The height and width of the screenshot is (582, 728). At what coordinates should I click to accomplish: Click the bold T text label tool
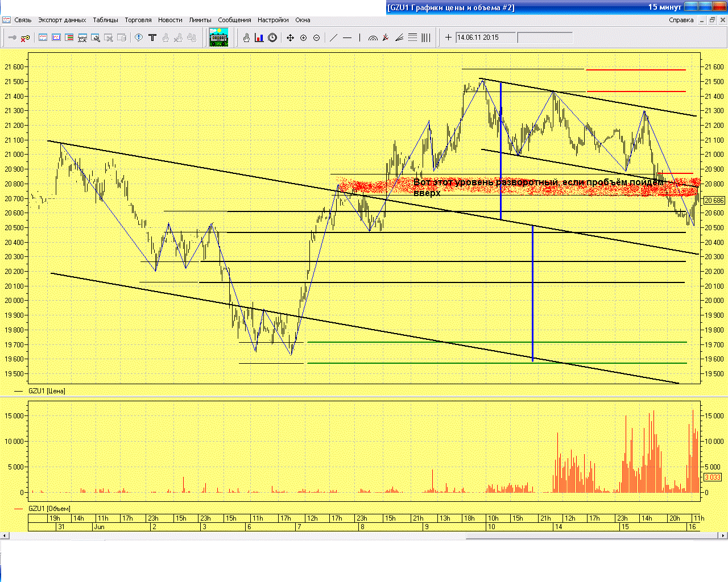click(152, 38)
